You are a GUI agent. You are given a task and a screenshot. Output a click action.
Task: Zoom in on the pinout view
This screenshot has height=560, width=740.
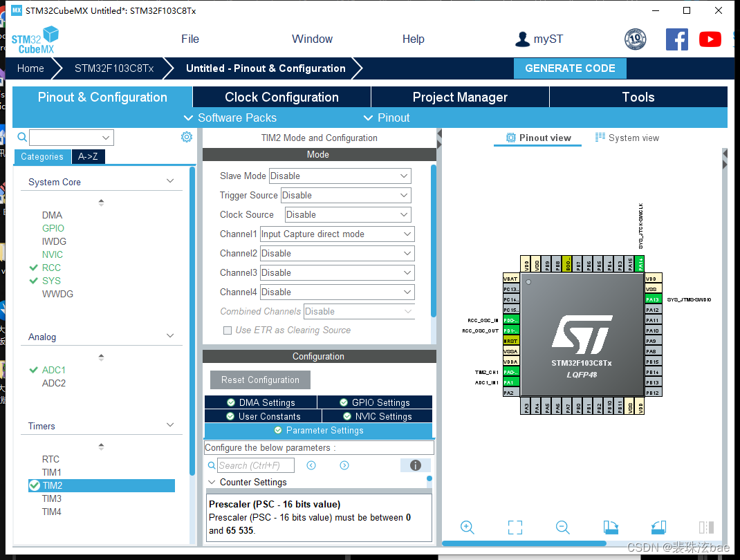tap(468, 527)
